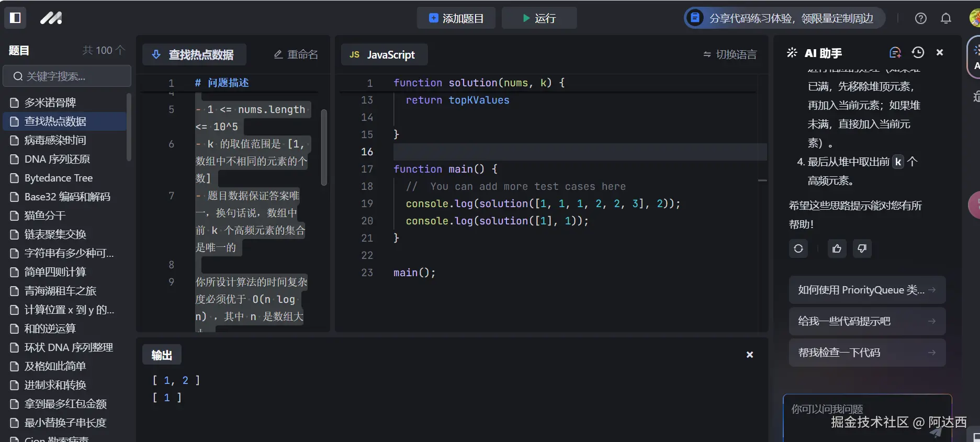Click the MarsCode logo icon
The width and height of the screenshot is (980, 442).
pos(51,18)
